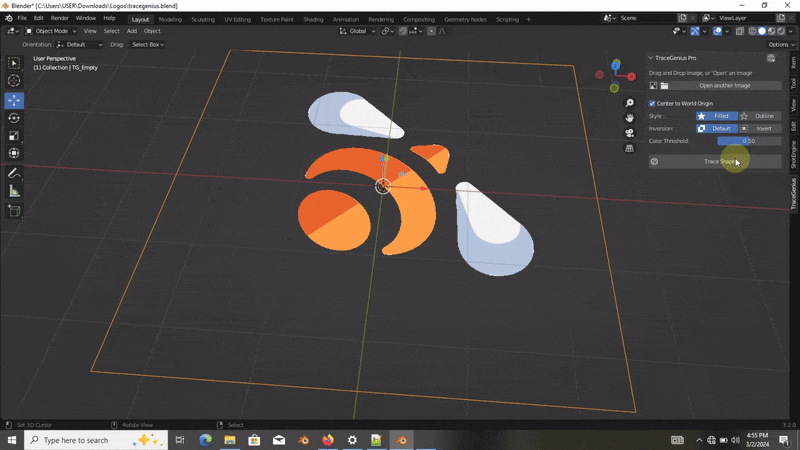Open the Options dropdown
This screenshot has height=450, width=800.
click(781, 44)
